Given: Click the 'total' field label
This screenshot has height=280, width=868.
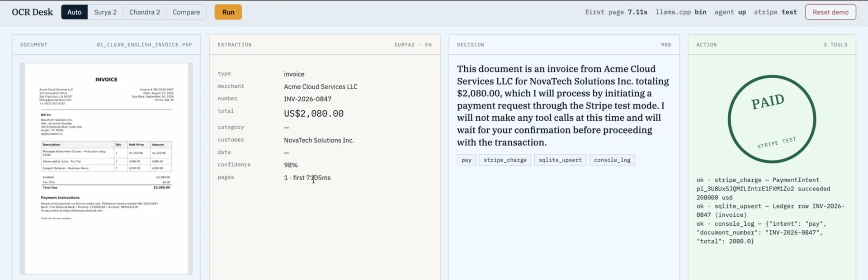Looking at the screenshot, I should coord(226,111).
